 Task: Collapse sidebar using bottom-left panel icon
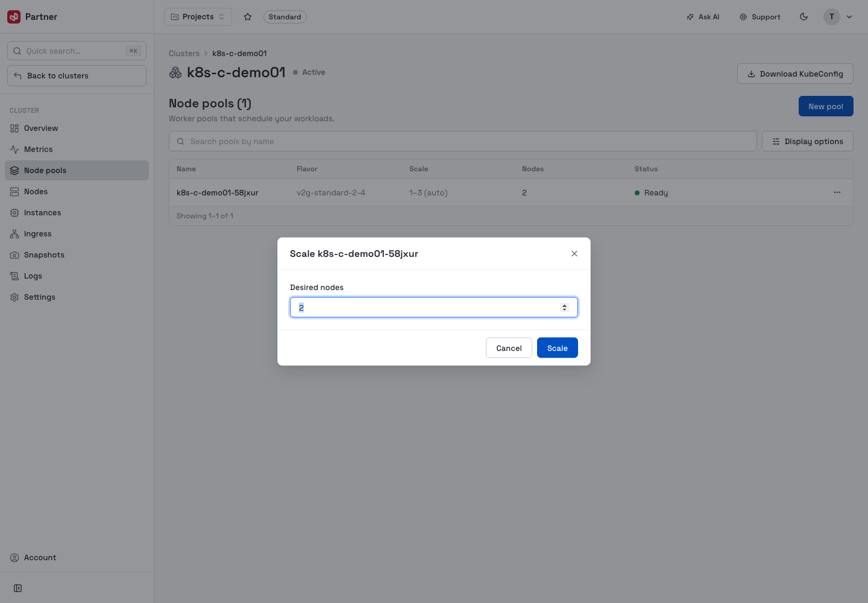pyautogui.click(x=18, y=588)
